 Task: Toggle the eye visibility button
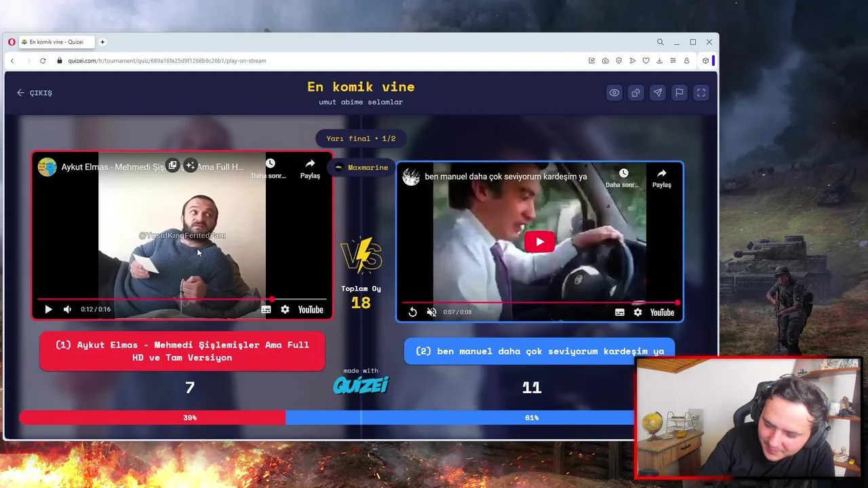coord(614,93)
